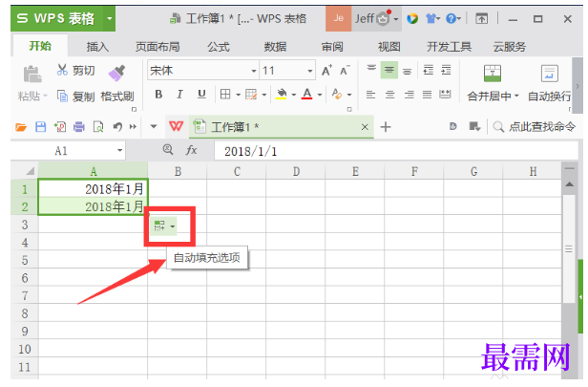Toggle italic formatting
Image resolution: width=588 pixels, height=387 pixels.
(180, 95)
